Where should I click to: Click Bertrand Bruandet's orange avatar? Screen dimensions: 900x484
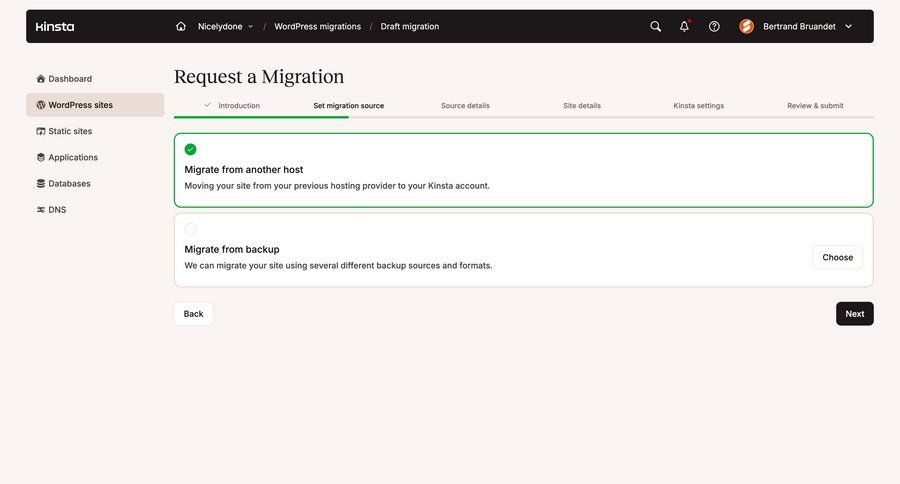746,26
